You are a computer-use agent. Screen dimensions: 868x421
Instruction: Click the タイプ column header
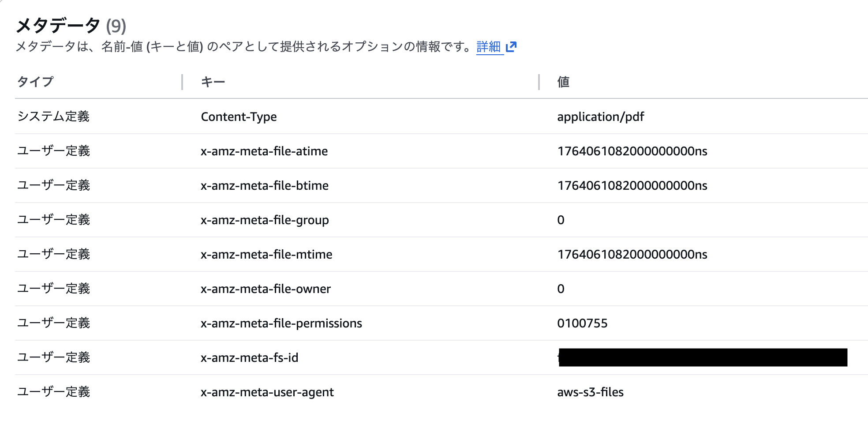click(35, 82)
